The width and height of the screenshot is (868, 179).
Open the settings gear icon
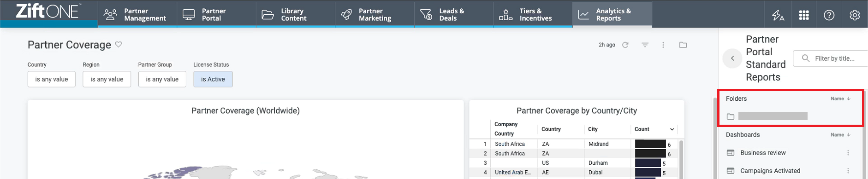(x=855, y=15)
